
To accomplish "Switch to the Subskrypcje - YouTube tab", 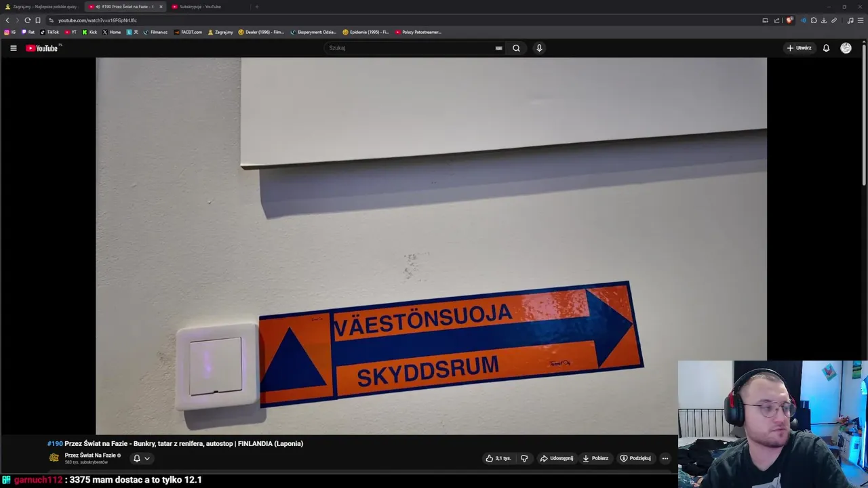I will 208,7.
